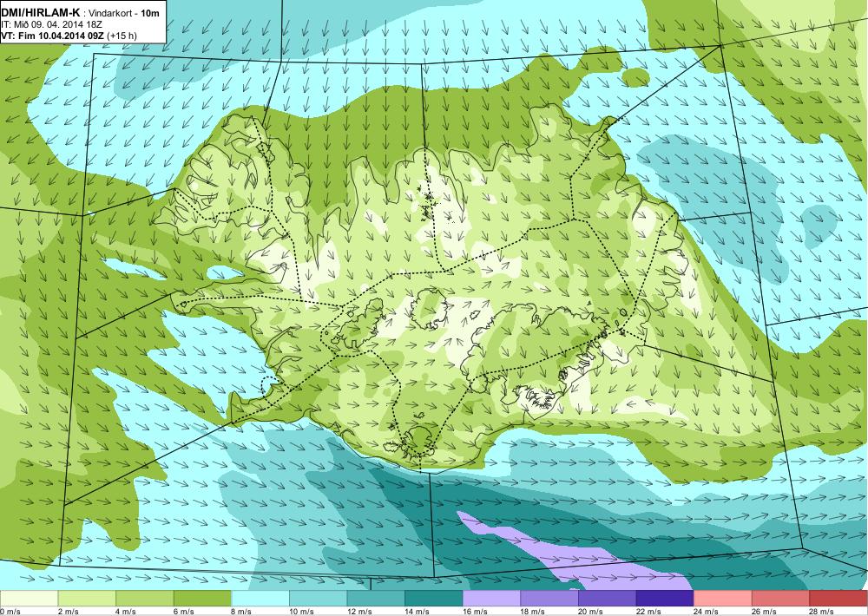Click the '22 m/s' legend label
868x616 pixels.
(x=648, y=612)
